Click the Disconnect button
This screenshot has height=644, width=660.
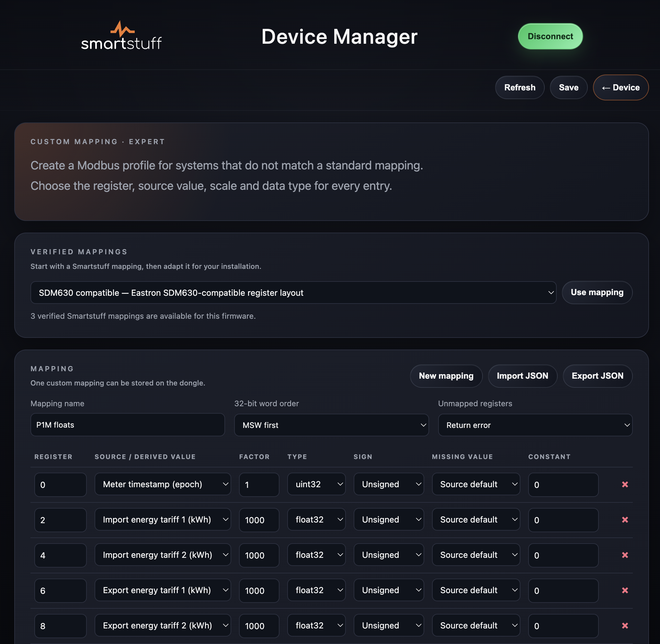pyautogui.click(x=550, y=36)
